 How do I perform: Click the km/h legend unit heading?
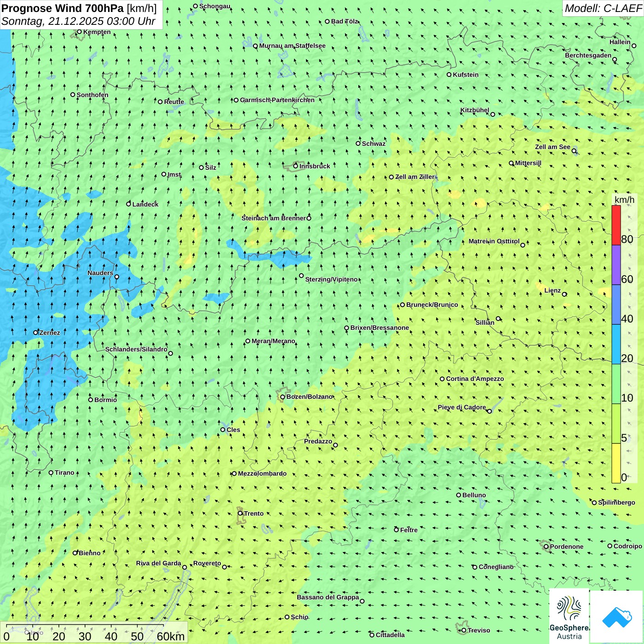[x=624, y=200]
